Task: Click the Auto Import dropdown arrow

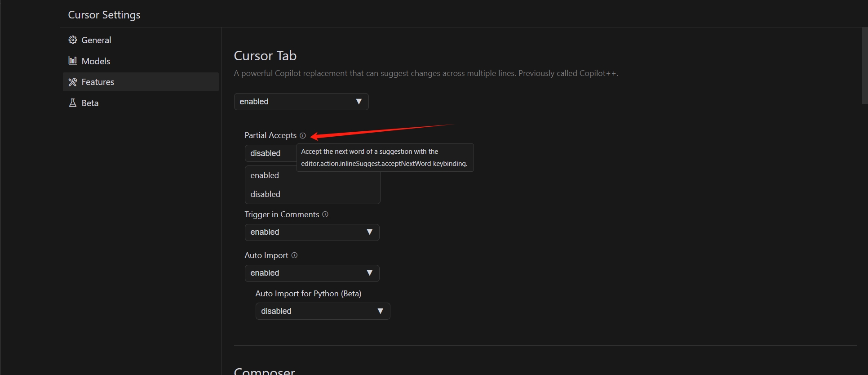Action: (x=369, y=273)
